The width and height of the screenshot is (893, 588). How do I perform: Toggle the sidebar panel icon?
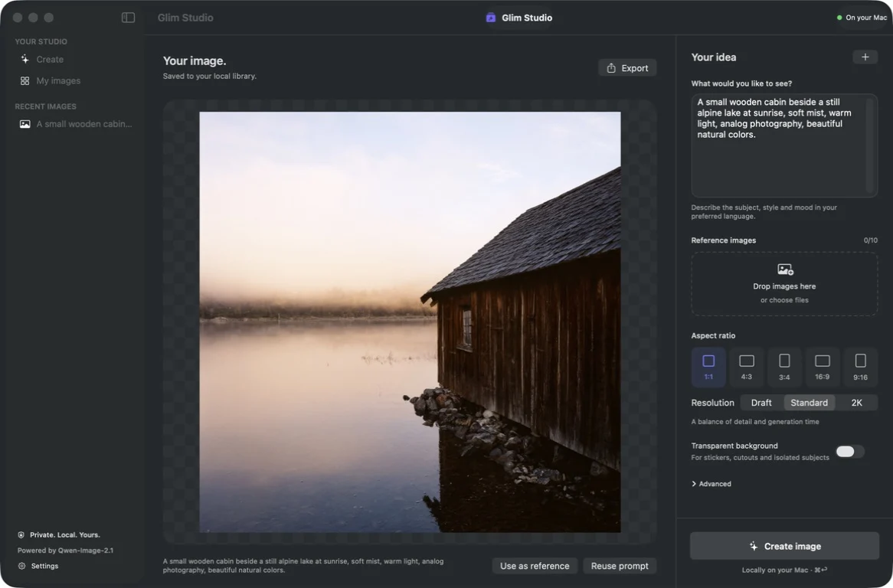(128, 18)
